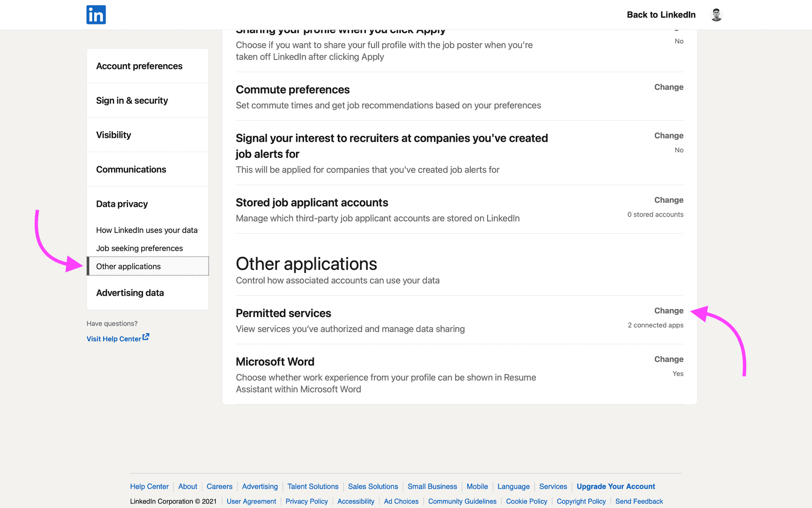The width and height of the screenshot is (812, 508).
Task: Click Change for Permitted services
Action: (x=669, y=311)
